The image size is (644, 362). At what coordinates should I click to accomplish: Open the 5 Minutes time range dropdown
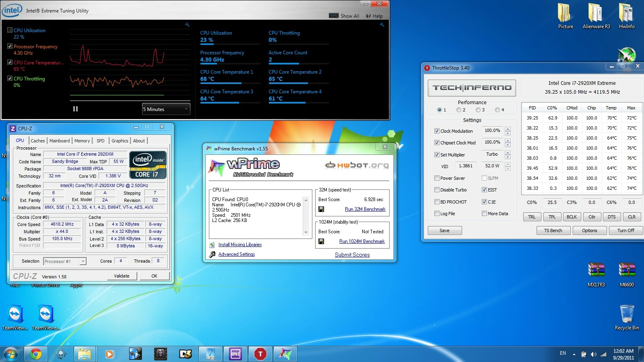coord(166,109)
